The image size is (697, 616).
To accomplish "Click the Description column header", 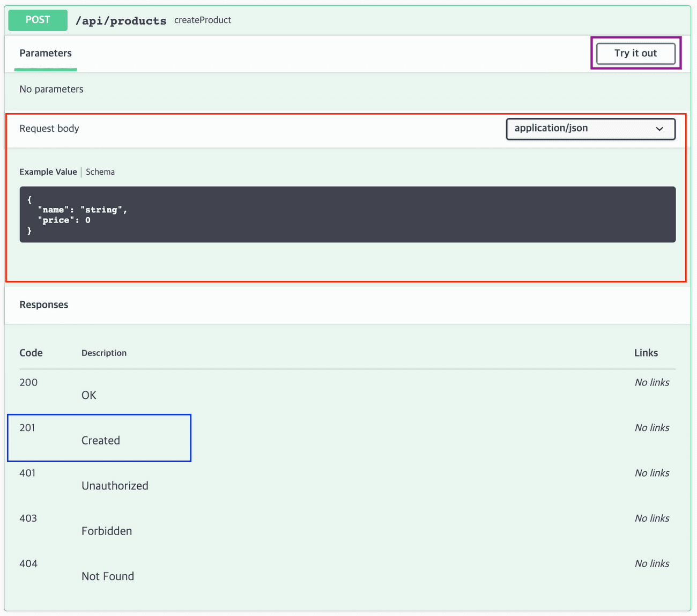I will [x=104, y=353].
